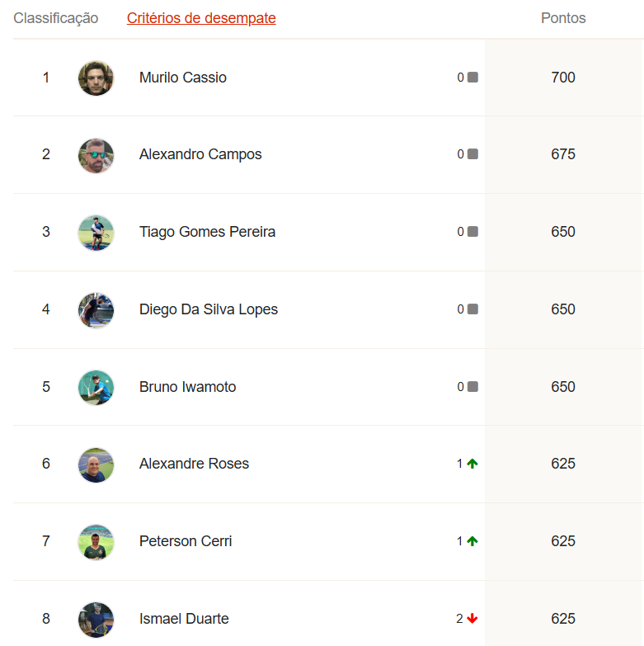Screen dimensions: 644x646
Task: Click Diego Da Silva Lopes's avatar
Action: [96, 310]
